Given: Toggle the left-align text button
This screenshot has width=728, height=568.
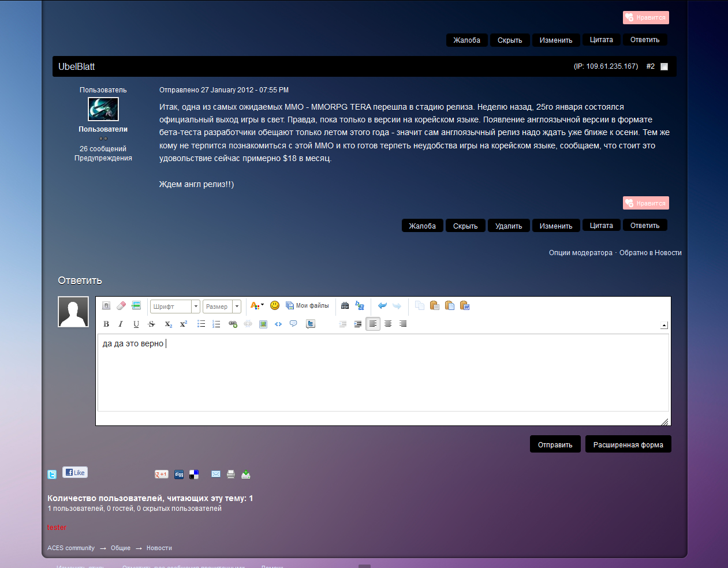Looking at the screenshot, I should 373,324.
